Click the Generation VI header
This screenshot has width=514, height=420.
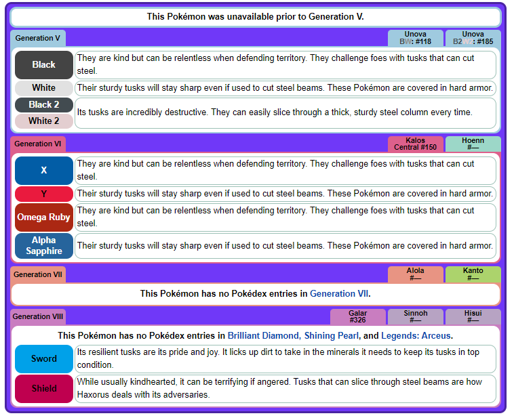pyautogui.click(x=38, y=144)
